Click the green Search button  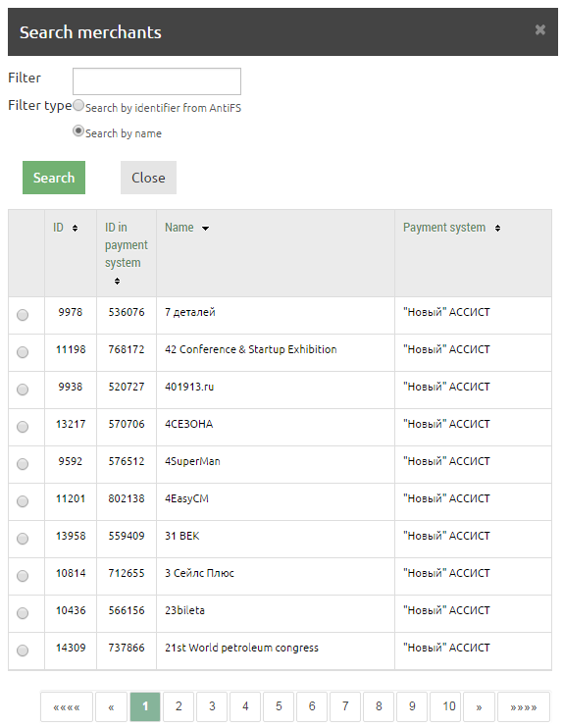54,178
